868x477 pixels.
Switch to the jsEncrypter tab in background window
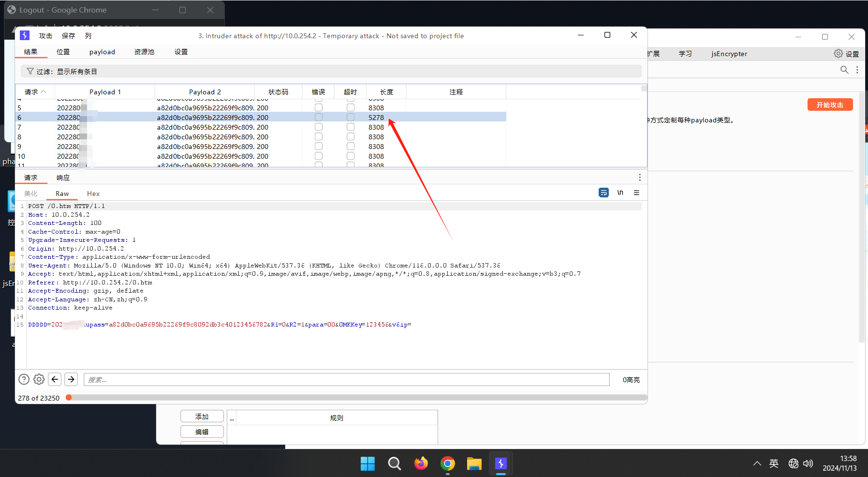[729, 54]
